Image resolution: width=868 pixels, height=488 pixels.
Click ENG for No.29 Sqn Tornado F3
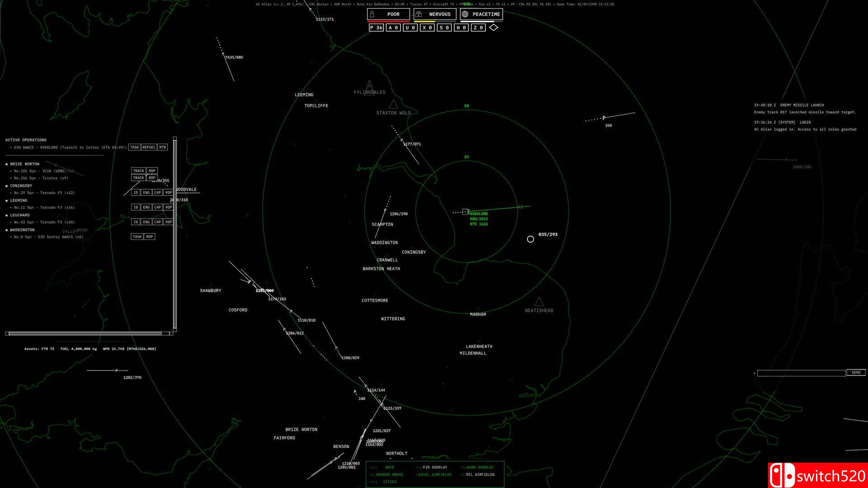pyautogui.click(x=146, y=192)
